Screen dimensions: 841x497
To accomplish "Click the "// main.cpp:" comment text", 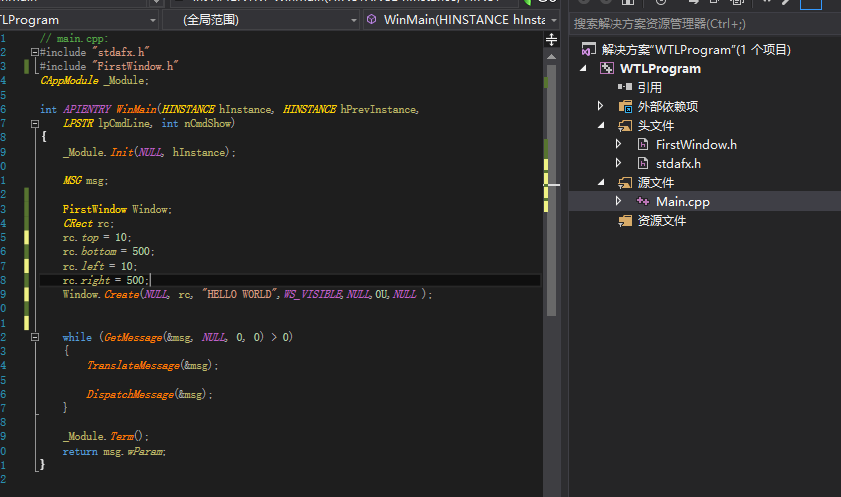I will pos(74,39).
